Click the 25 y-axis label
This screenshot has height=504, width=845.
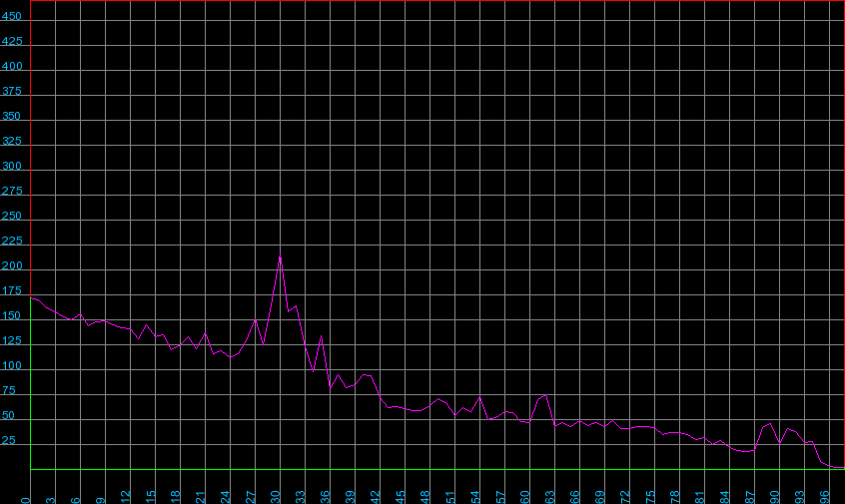(x=9, y=440)
